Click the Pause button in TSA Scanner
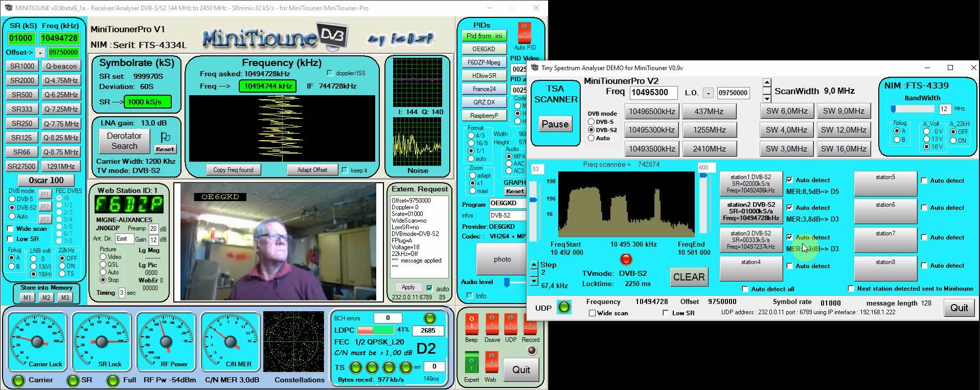The height and width of the screenshot is (390, 980). 555,124
